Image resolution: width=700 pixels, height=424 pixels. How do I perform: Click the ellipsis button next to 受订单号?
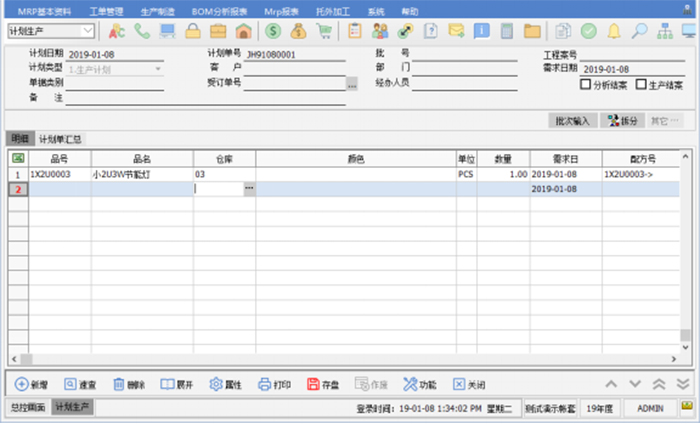click(351, 85)
